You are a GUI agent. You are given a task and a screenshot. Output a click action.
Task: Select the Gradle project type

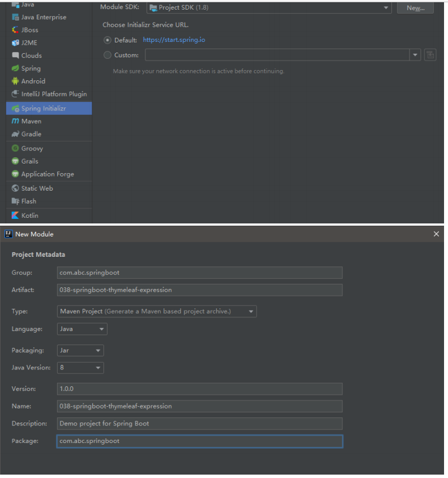(x=49, y=134)
